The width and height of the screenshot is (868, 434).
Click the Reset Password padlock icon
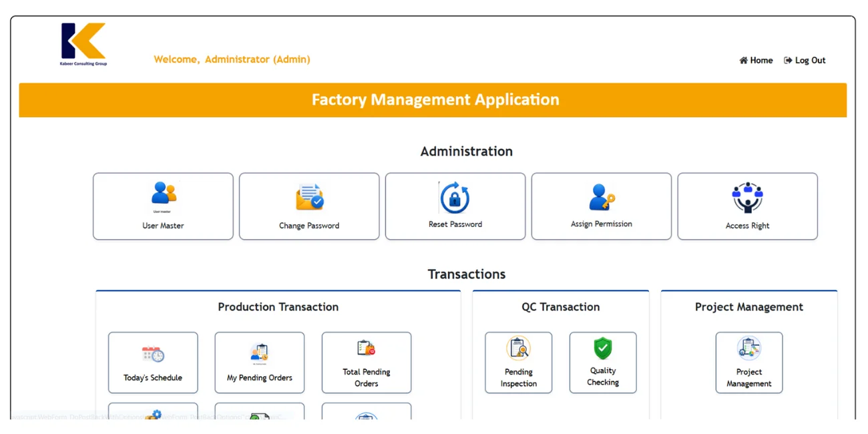click(455, 197)
